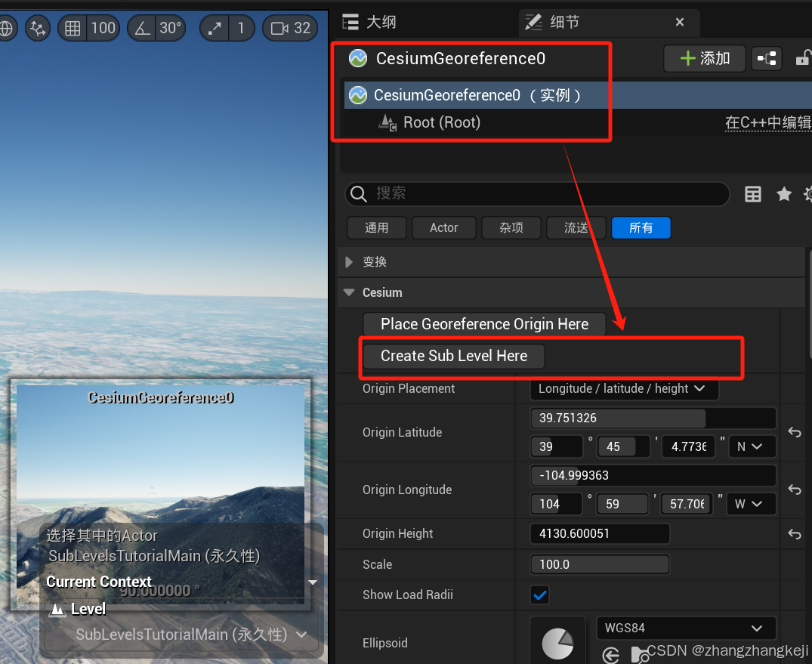Viewport: 812px width, 664px height.
Task: Toggle the details lock icon
Action: (803, 58)
